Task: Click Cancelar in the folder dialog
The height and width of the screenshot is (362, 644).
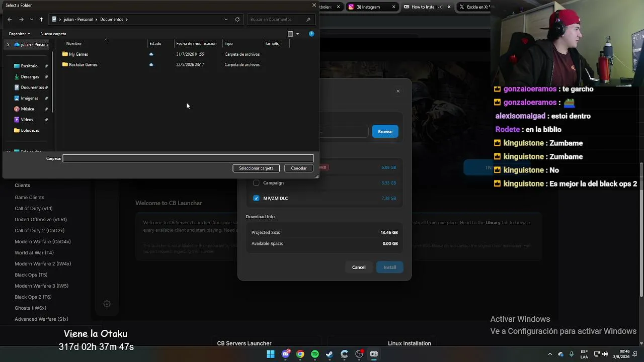Action: click(299, 168)
